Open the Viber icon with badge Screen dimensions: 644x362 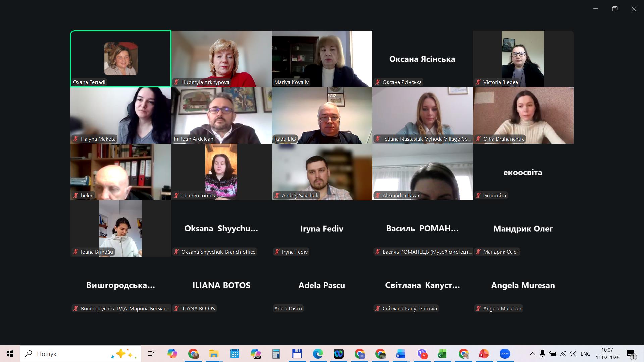422,354
